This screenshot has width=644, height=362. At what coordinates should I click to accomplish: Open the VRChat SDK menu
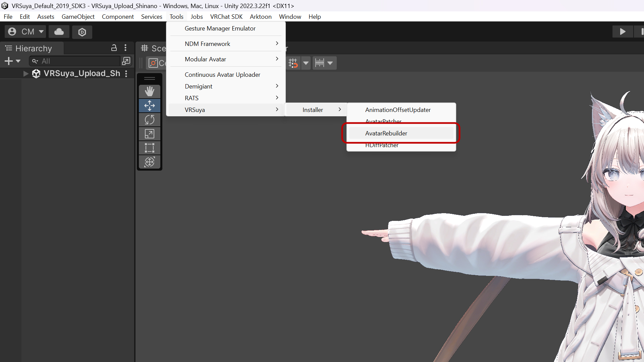[226, 17]
